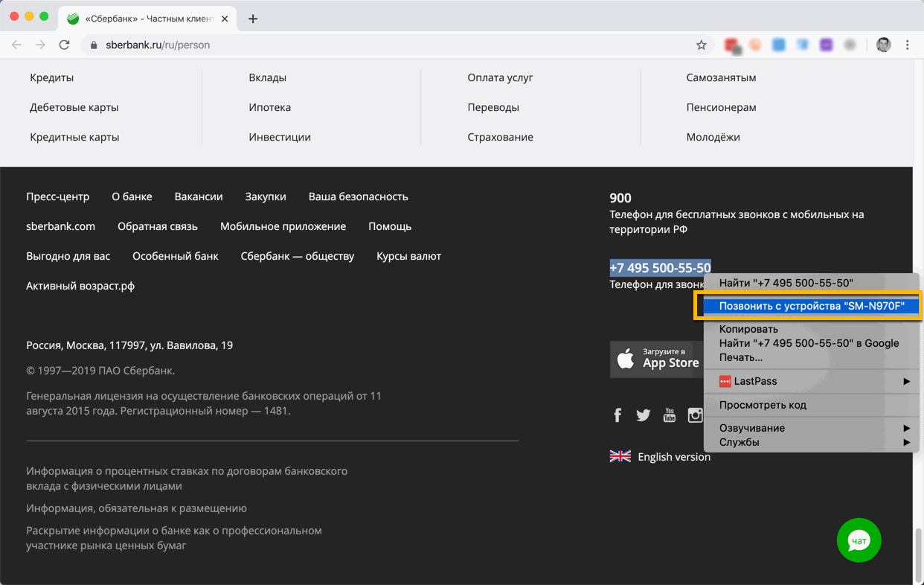The image size is (924, 585).
Task: Click the lock icon in address bar
Action: click(x=93, y=45)
